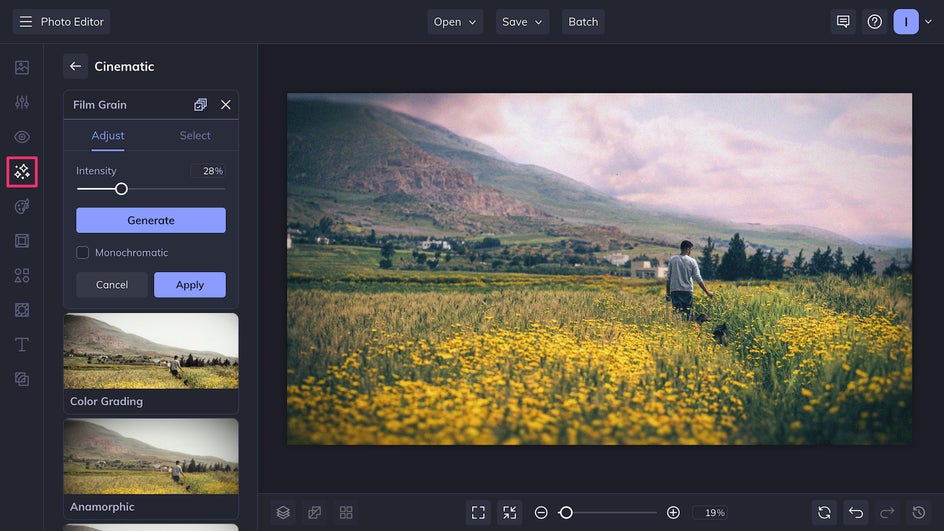The image size is (944, 531).
Task: Click the 19% zoom percentage field
Action: (710, 512)
